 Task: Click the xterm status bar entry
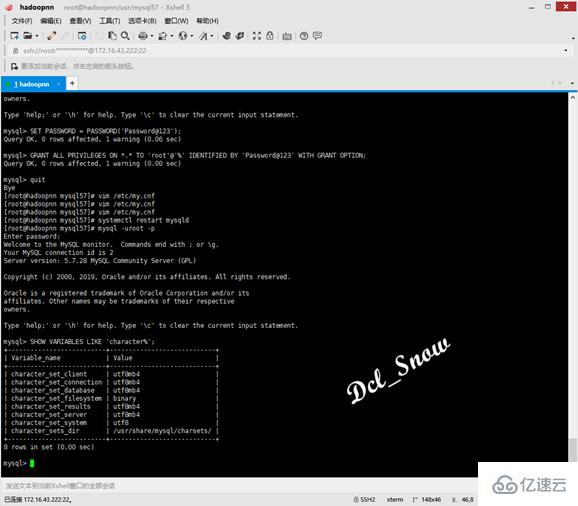[x=394, y=500]
